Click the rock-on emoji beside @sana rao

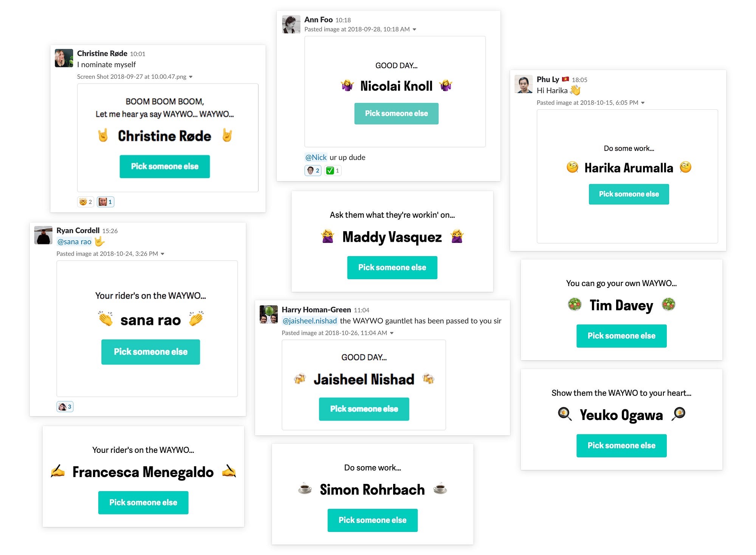[99, 241]
